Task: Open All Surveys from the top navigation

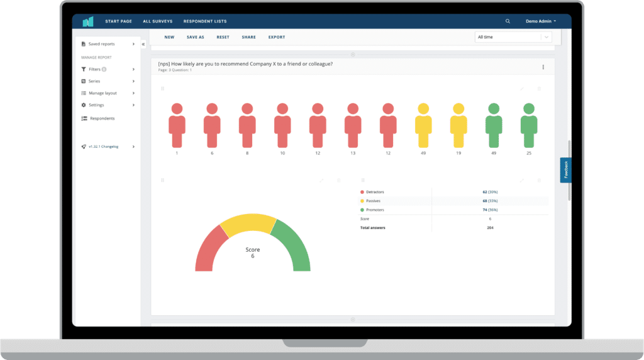Action: 157,21
